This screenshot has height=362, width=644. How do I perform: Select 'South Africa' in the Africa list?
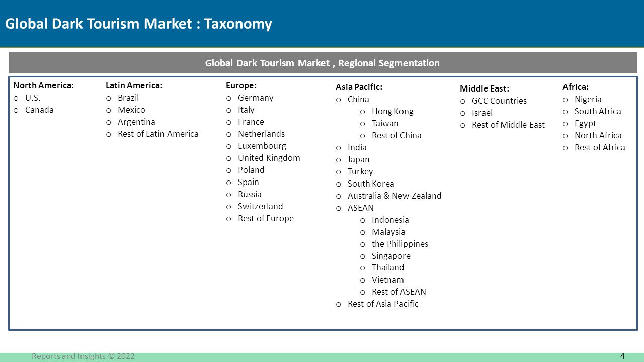[598, 111]
